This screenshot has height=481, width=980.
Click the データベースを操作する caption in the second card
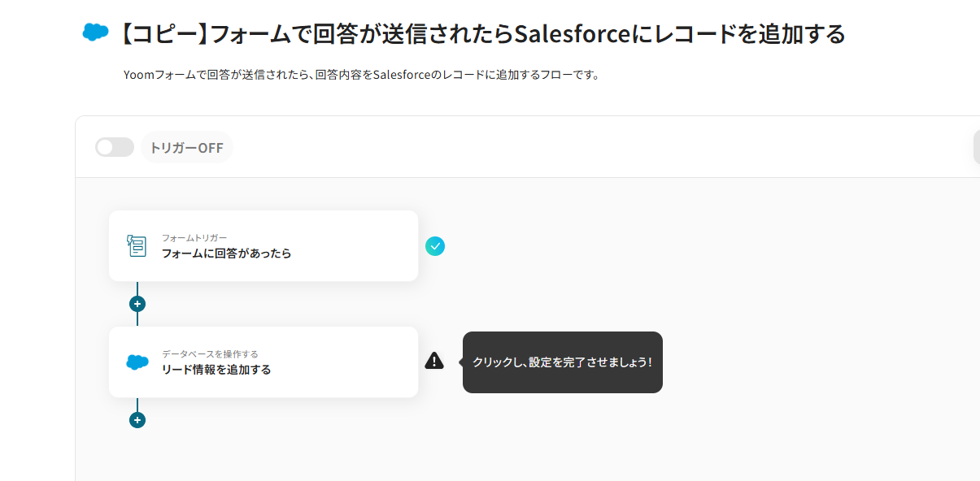point(210,353)
